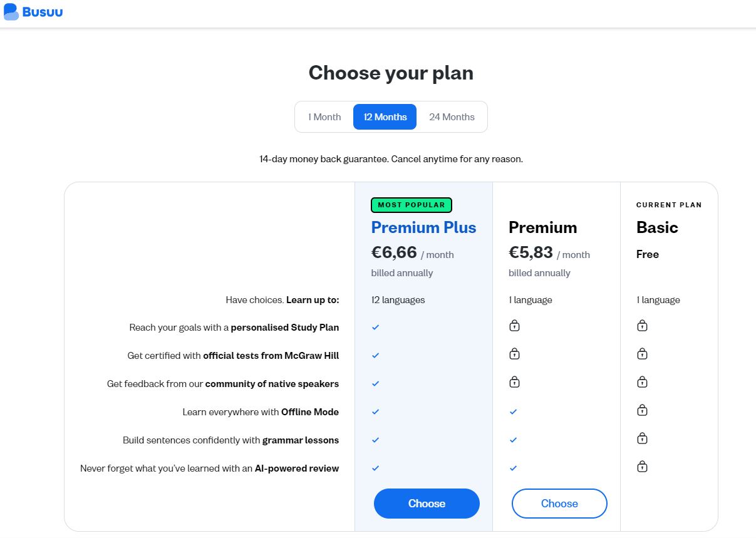Click Premium Plus checkmark for Offline Mode
756x538 pixels.
[x=376, y=412]
